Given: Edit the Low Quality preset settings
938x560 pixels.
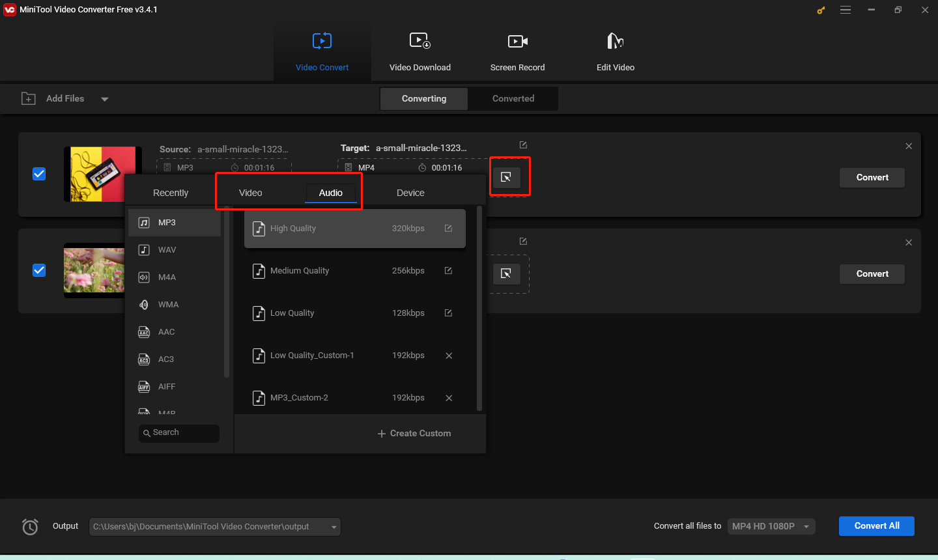Looking at the screenshot, I should pyautogui.click(x=448, y=313).
